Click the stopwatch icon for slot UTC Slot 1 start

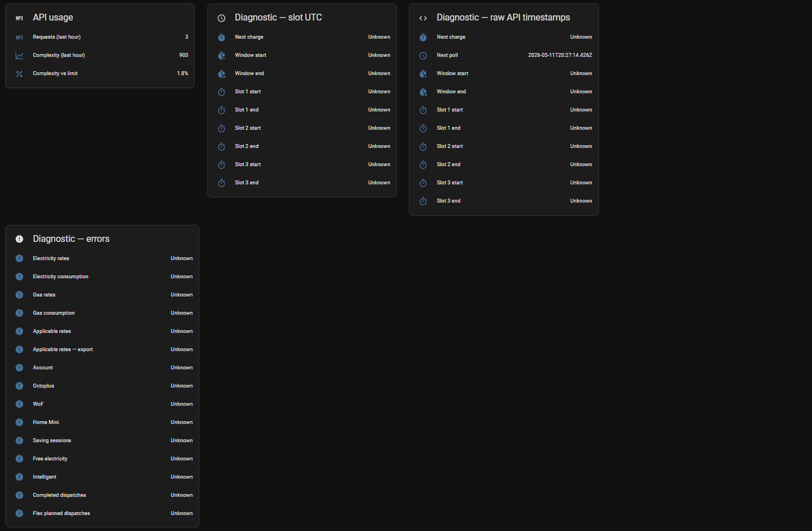click(x=222, y=92)
